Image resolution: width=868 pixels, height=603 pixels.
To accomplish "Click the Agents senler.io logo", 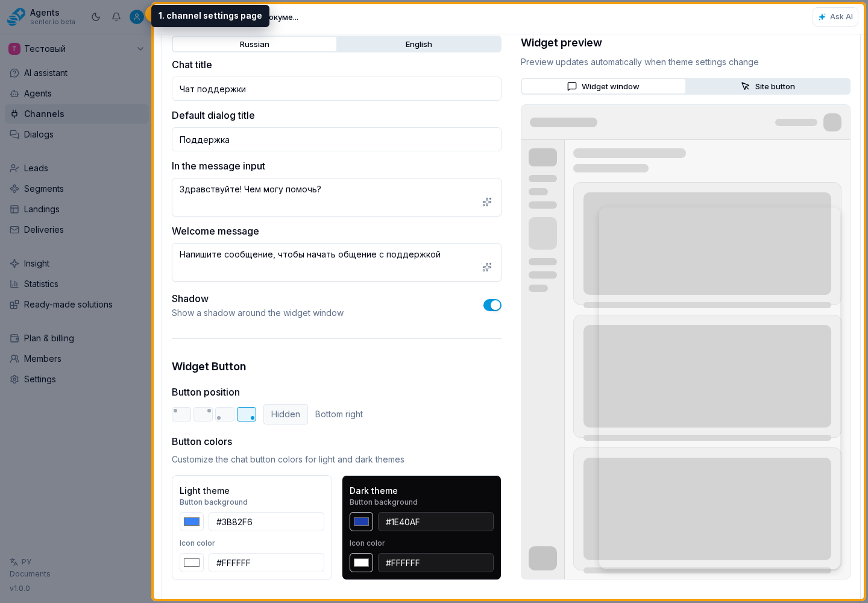I will pyautogui.click(x=42, y=17).
